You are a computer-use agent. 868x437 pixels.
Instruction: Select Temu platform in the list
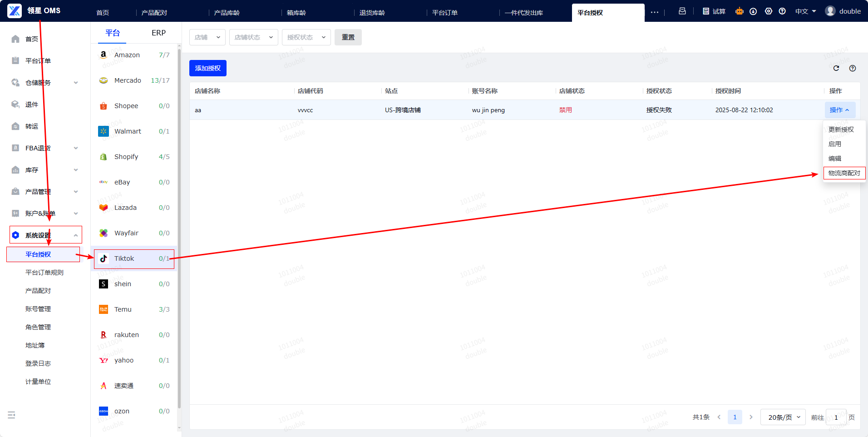click(x=134, y=309)
